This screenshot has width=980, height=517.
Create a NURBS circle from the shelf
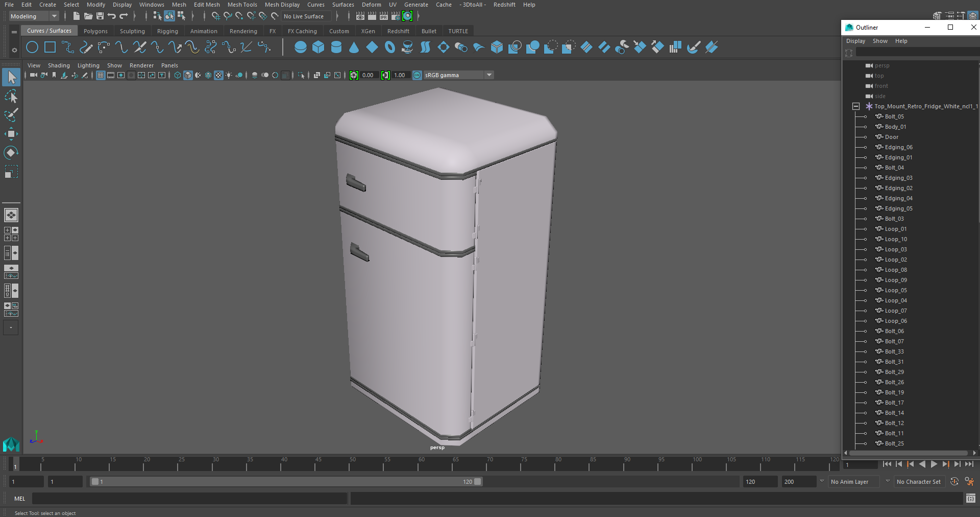32,48
